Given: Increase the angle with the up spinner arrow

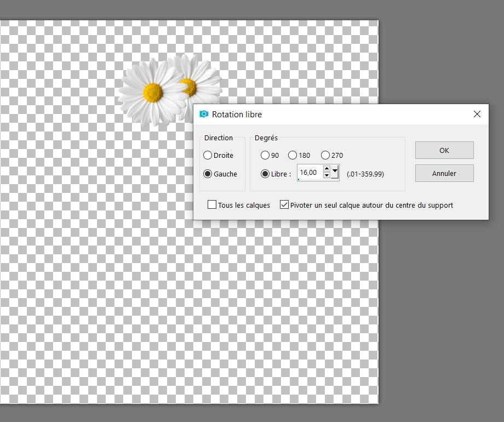Looking at the screenshot, I should [327, 169].
